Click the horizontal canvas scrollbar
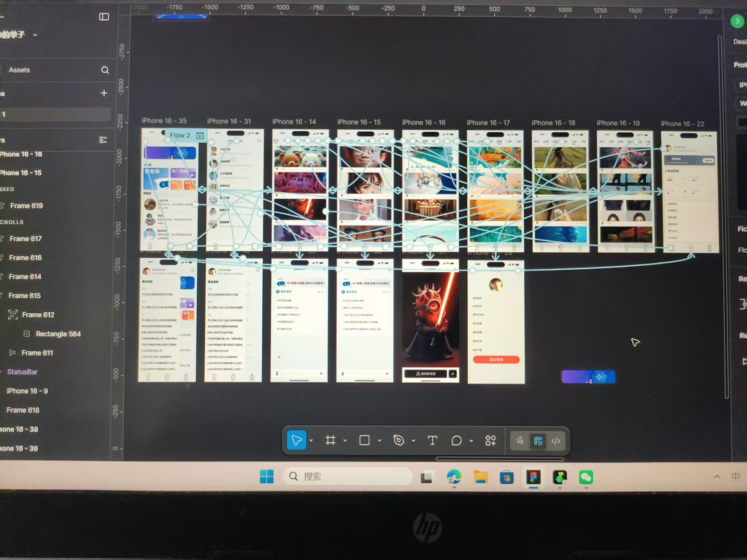The width and height of the screenshot is (747, 560). click(x=500, y=459)
